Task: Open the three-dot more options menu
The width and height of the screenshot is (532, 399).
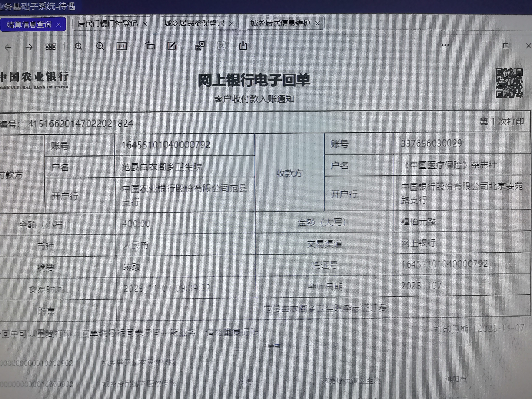Action: (x=445, y=45)
